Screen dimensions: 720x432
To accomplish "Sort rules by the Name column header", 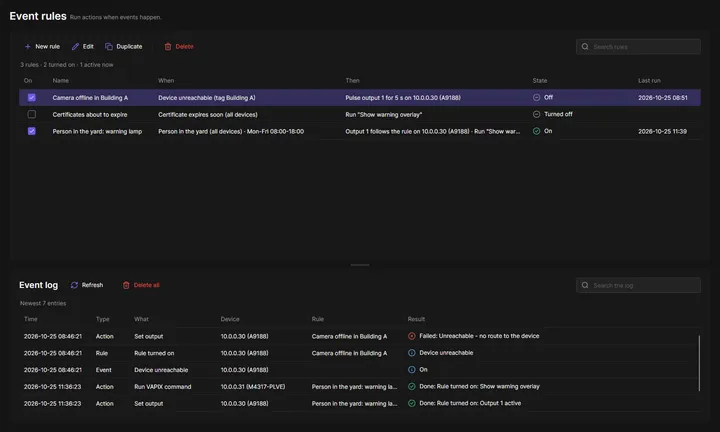I will tap(61, 81).
